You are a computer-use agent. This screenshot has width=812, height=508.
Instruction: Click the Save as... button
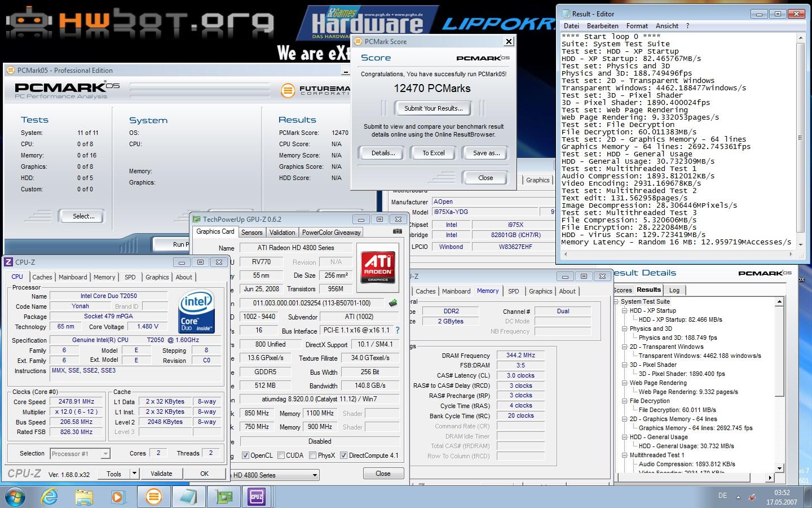486,153
